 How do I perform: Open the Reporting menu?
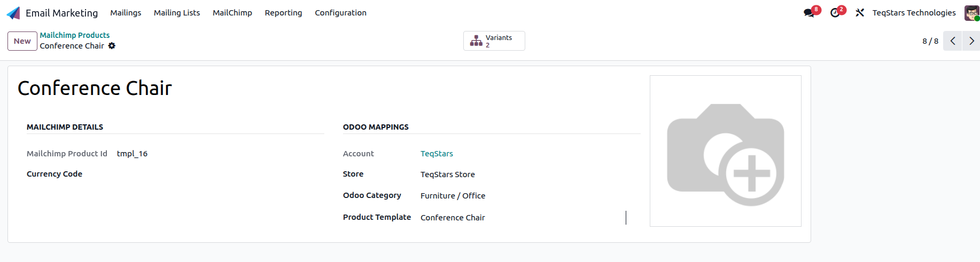[x=283, y=13]
